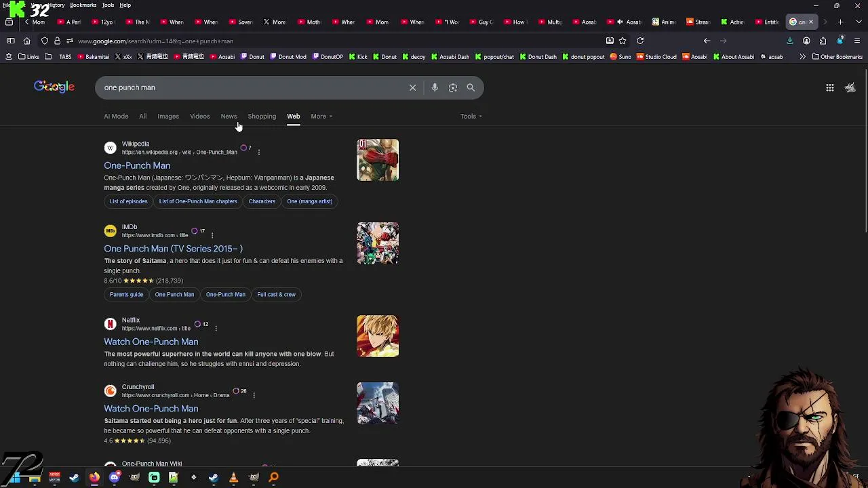
Task: Open the Google account avatar
Action: point(850,87)
